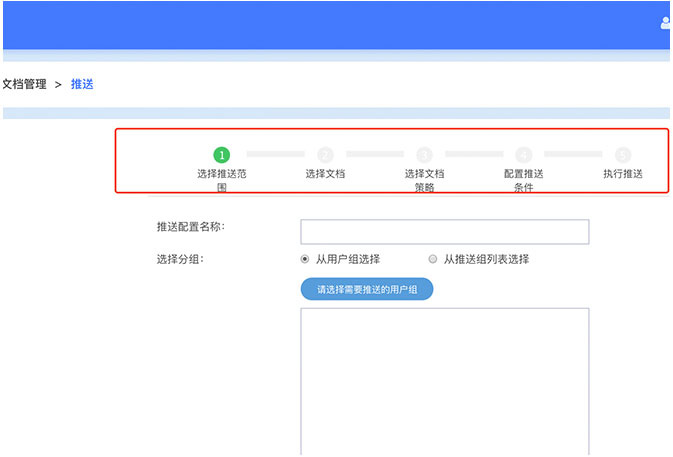
Task: Select the 执行推送 step label
Action: click(623, 174)
